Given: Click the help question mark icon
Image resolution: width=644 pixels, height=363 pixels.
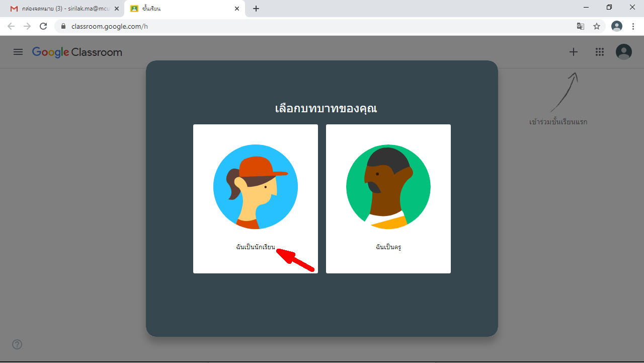Looking at the screenshot, I should (17, 344).
